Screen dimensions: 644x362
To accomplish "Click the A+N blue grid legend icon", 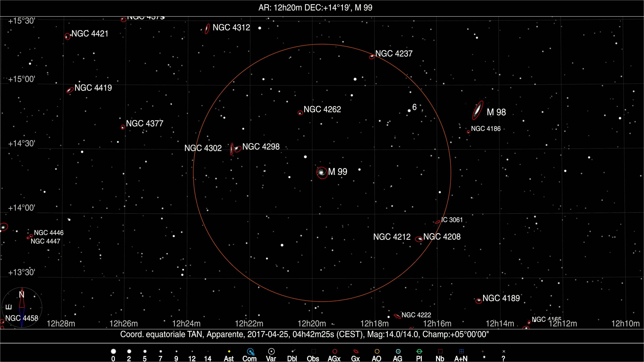I will point(462,351).
